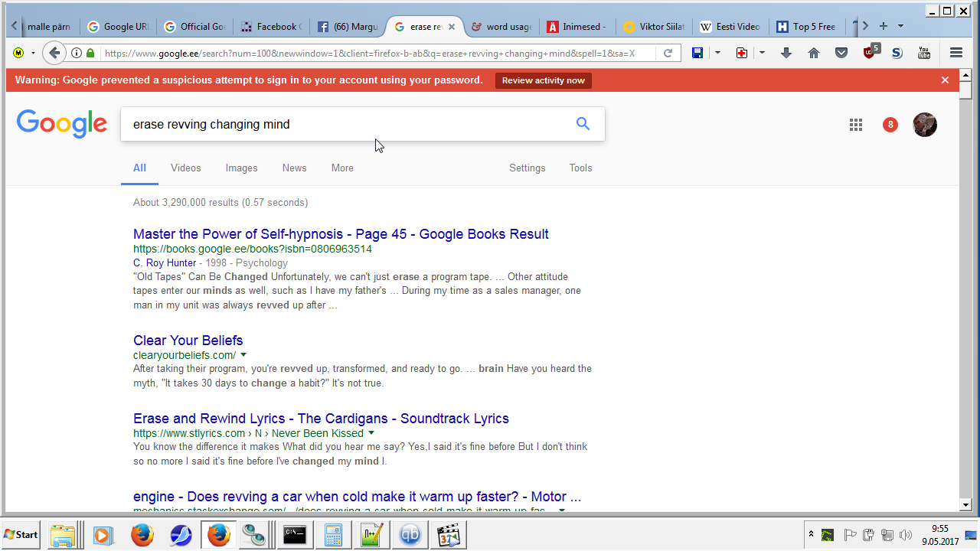Image resolution: width=980 pixels, height=551 pixels.
Task: Switch to the Images search tab
Action: [241, 168]
